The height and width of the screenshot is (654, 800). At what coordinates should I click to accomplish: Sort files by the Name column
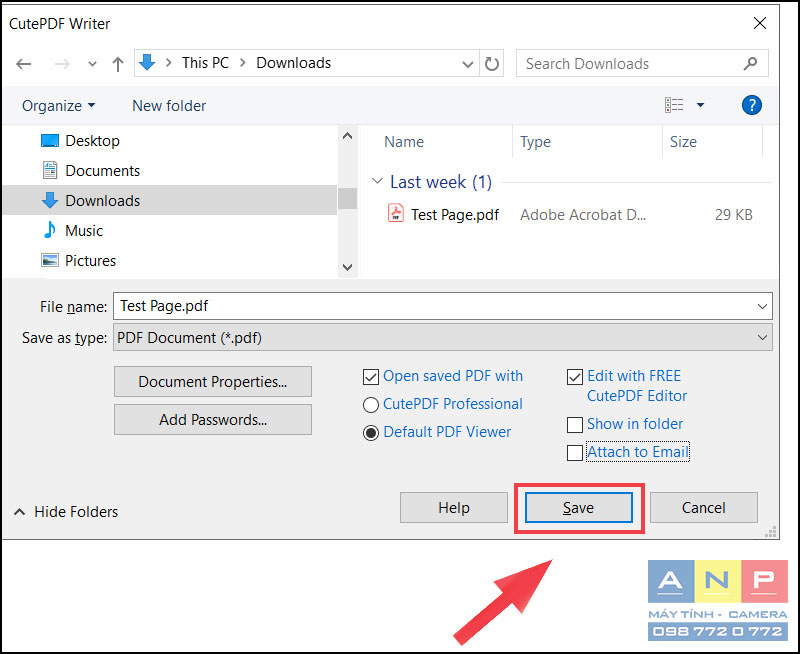(404, 141)
